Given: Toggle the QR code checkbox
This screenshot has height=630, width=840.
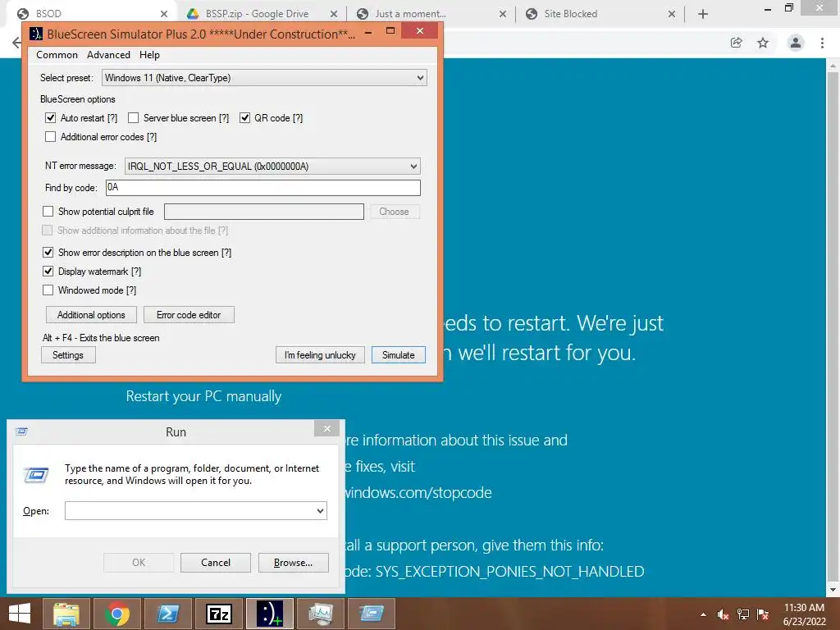Looking at the screenshot, I should (244, 118).
